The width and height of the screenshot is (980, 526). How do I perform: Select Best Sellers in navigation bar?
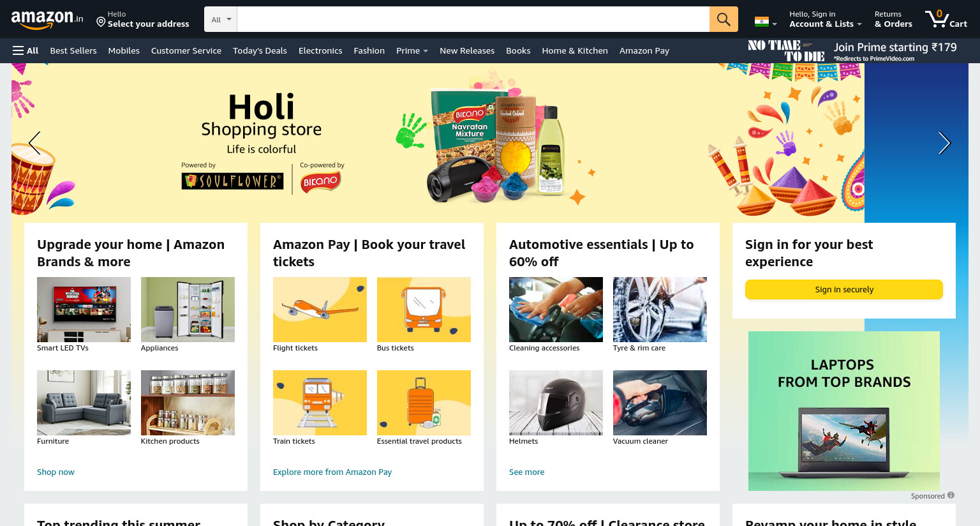pyautogui.click(x=73, y=50)
